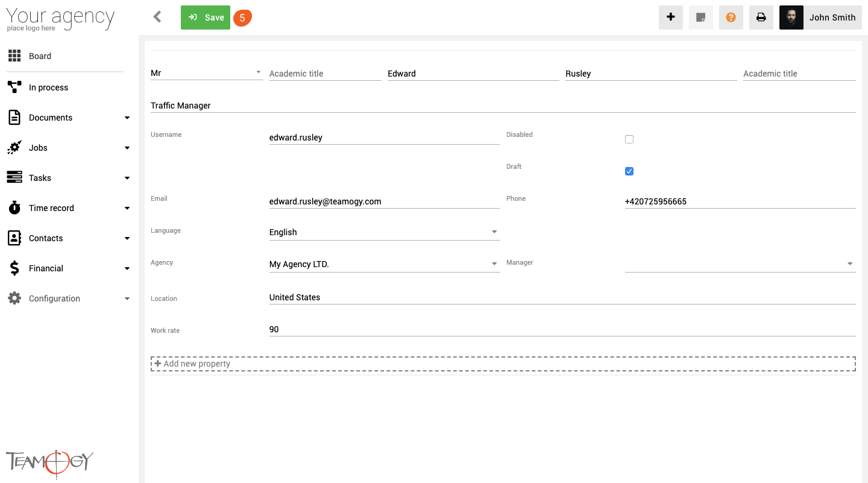Screen dimensions: 868x483
Task: Click the back arrow icon
Action: [157, 17]
